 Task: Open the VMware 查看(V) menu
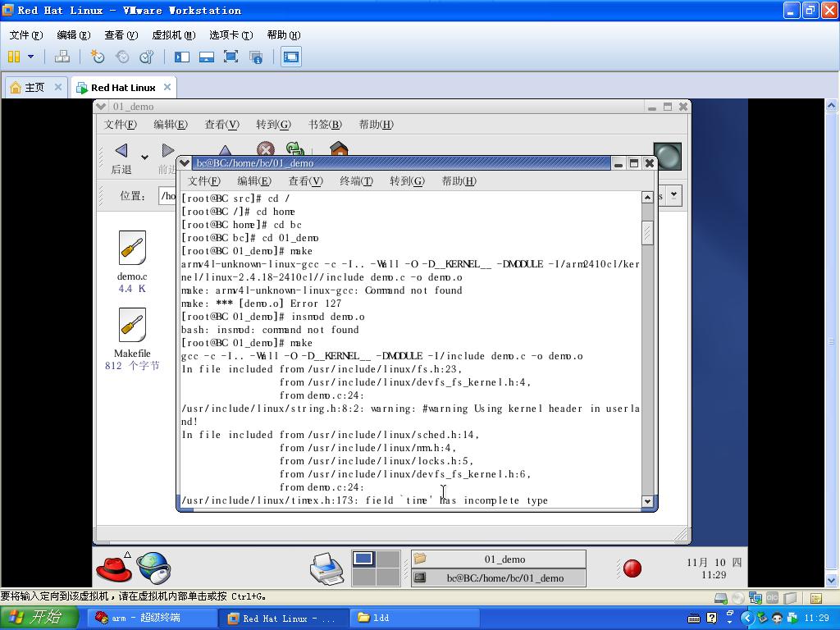[121, 34]
